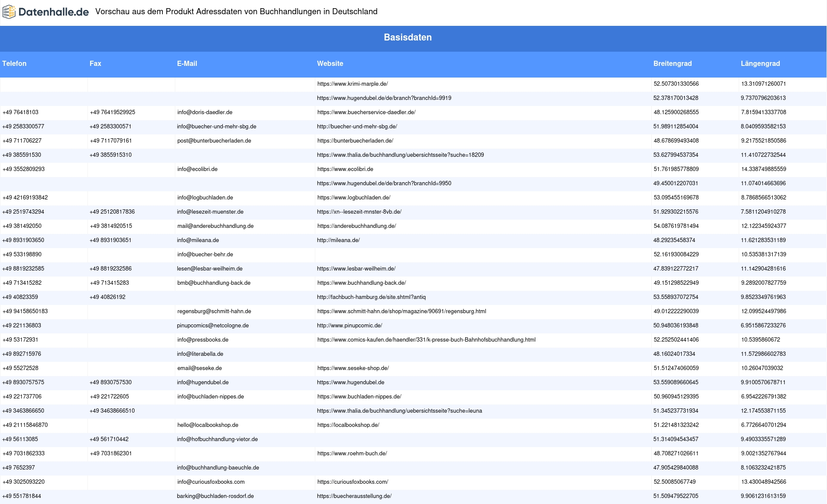The width and height of the screenshot is (827, 504).
Task: Select latitude value 54.087619781494
Action: [676, 226]
